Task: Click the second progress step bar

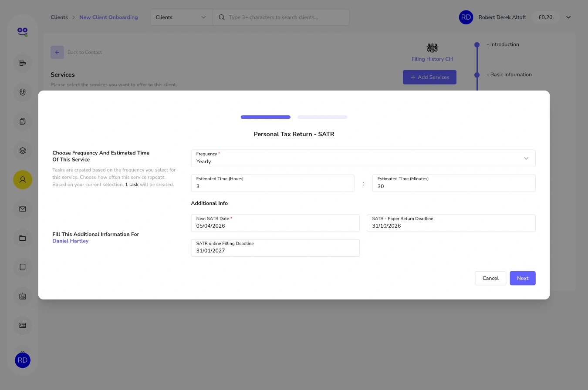Action: 322,117
